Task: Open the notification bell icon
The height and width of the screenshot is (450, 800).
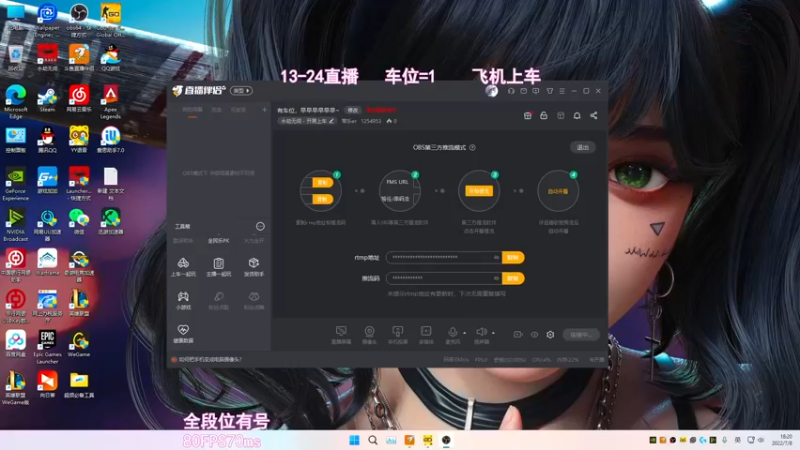Action: click(x=577, y=116)
